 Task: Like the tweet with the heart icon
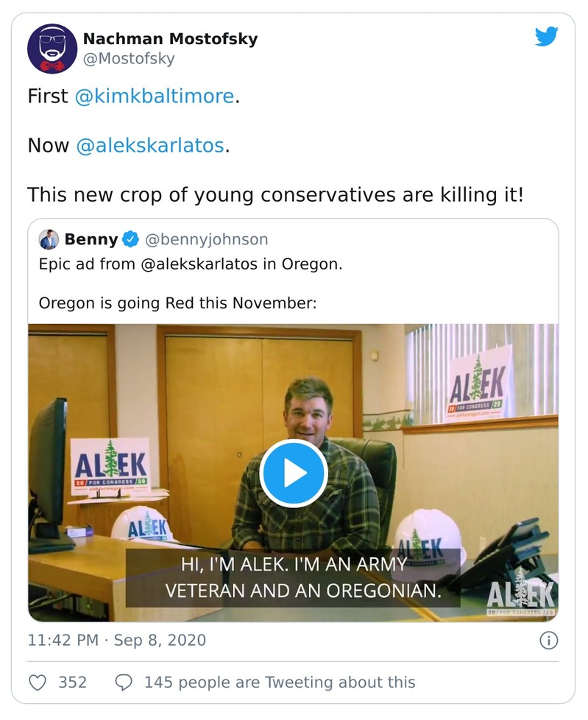click(x=38, y=682)
